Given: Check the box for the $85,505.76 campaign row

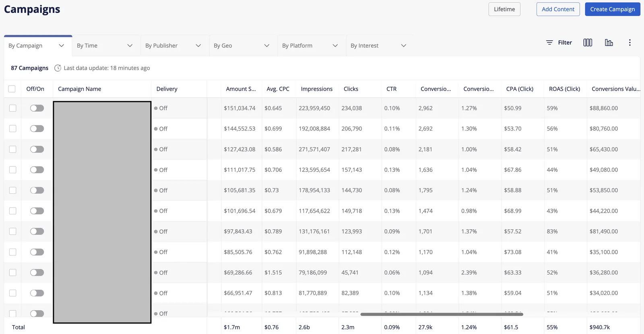Looking at the screenshot, I should coord(13,252).
